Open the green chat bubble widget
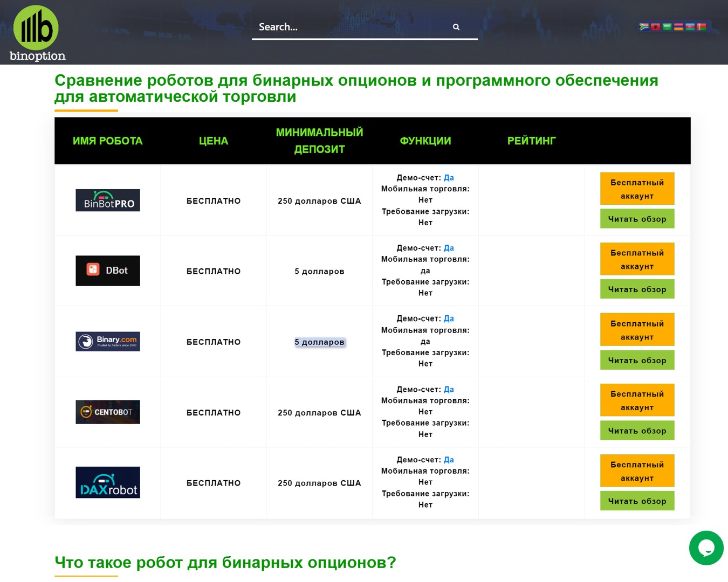 coord(706,548)
